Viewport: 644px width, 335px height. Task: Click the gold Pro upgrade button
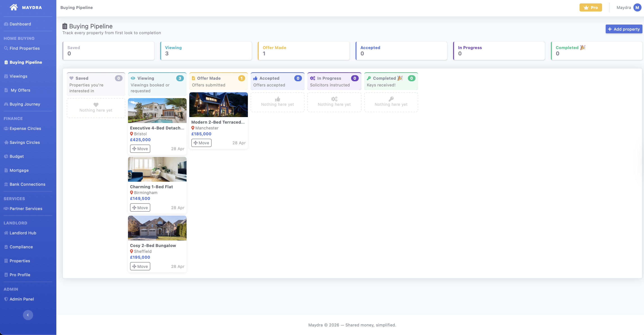591,7
